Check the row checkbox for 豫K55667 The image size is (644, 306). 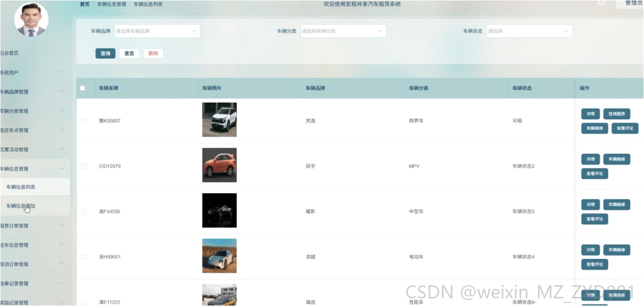[84, 121]
